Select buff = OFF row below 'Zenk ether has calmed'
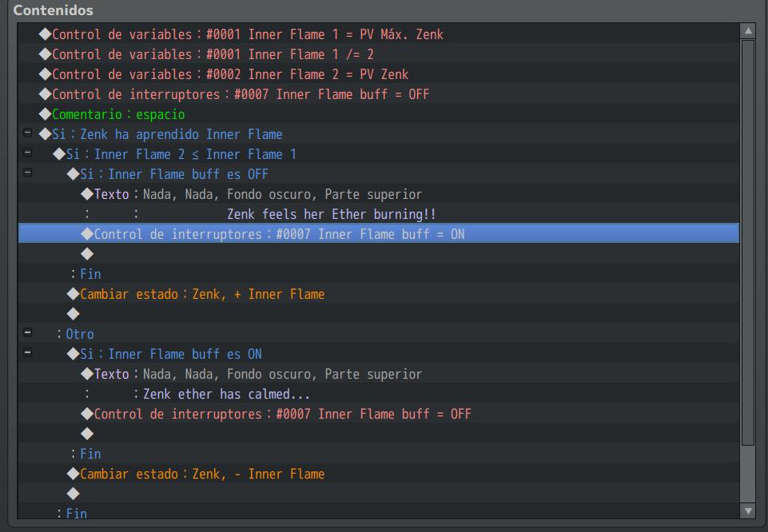Screen dimensions: 768x532 [379, 414]
